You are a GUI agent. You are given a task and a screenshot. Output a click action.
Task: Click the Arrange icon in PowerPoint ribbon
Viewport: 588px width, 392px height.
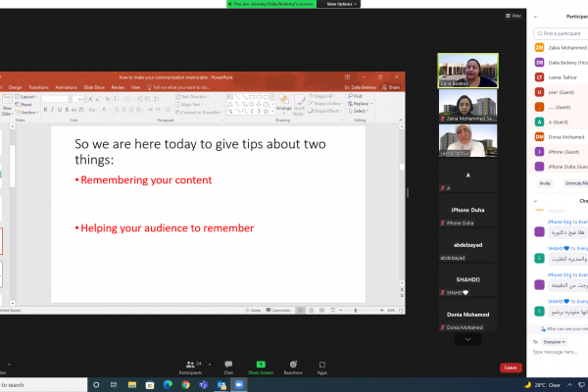[283, 104]
